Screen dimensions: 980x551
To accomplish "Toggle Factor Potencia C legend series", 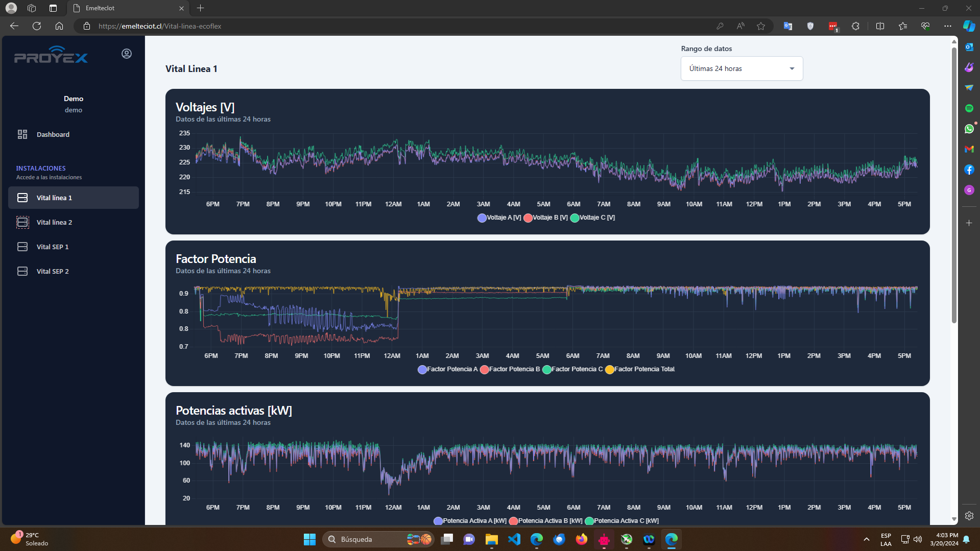I will point(572,369).
